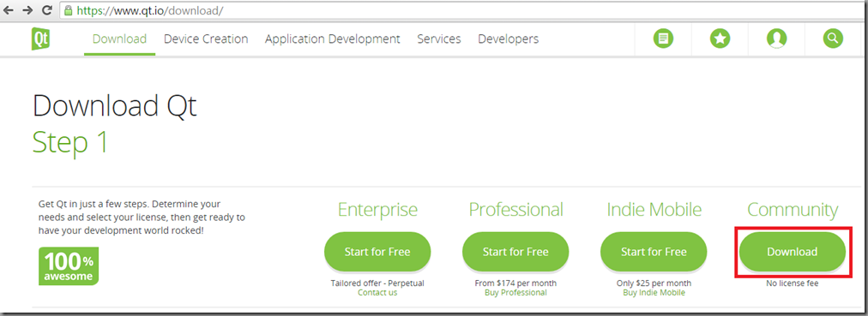Follow the Buy Indie Mobile link
868x316 pixels.
click(654, 293)
